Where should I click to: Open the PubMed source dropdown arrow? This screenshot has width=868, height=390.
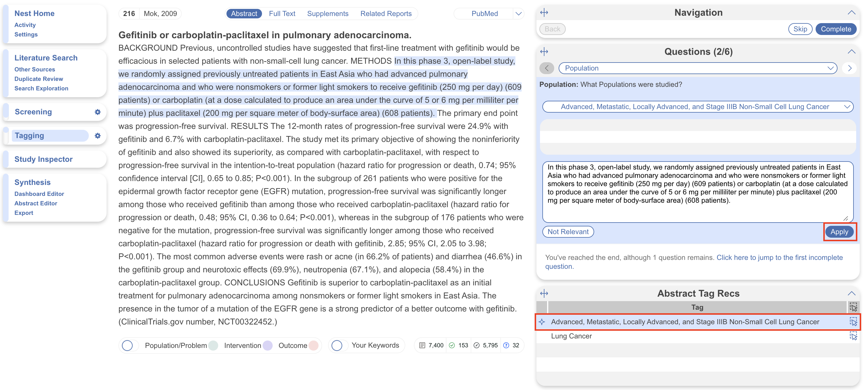coord(518,14)
